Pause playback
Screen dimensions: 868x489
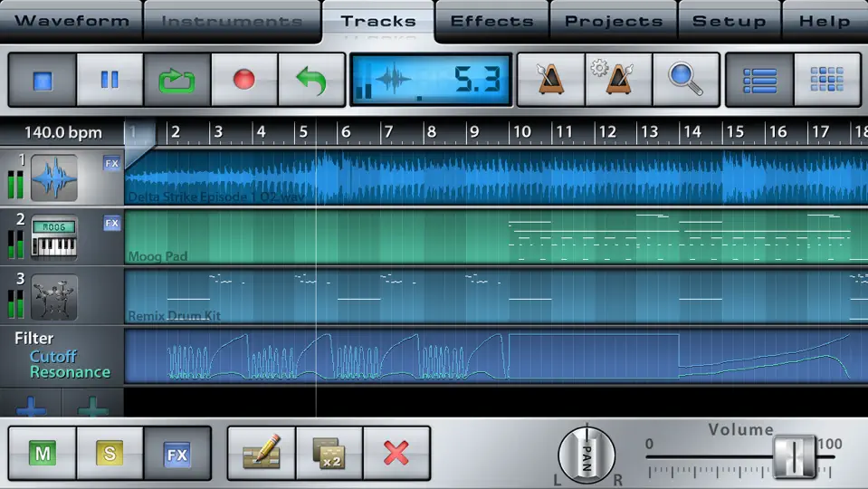click(110, 80)
